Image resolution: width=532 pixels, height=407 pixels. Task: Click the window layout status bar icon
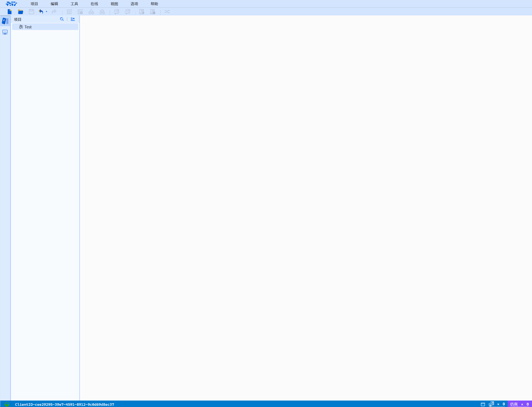click(483, 404)
